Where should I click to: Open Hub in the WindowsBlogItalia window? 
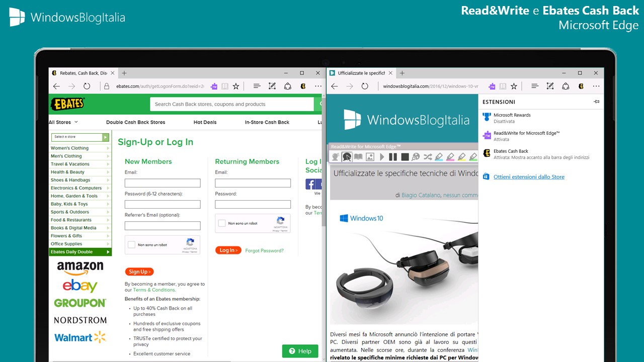point(535,86)
